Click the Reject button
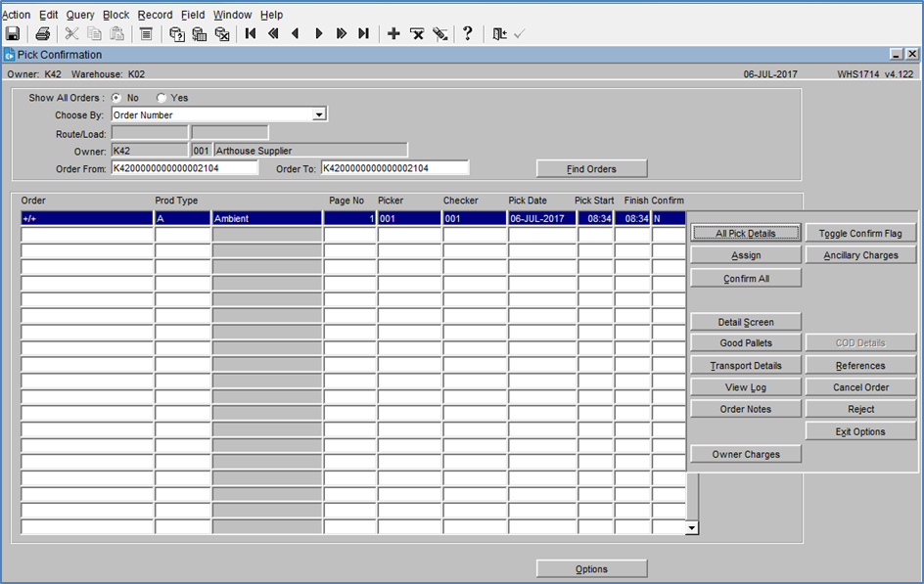924x584 pixels. [860, 409]
